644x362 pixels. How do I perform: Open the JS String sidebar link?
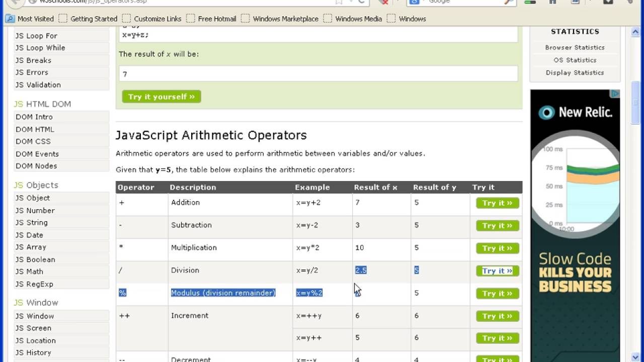61,223
